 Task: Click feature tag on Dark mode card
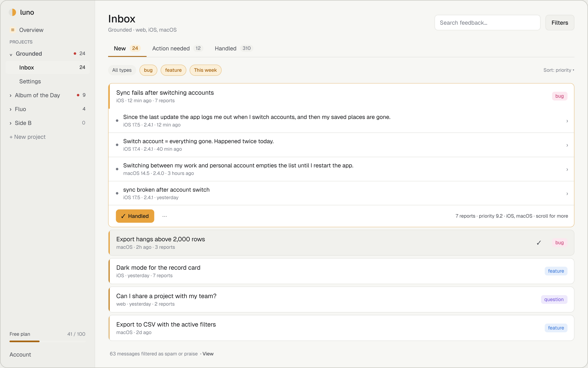556,271
